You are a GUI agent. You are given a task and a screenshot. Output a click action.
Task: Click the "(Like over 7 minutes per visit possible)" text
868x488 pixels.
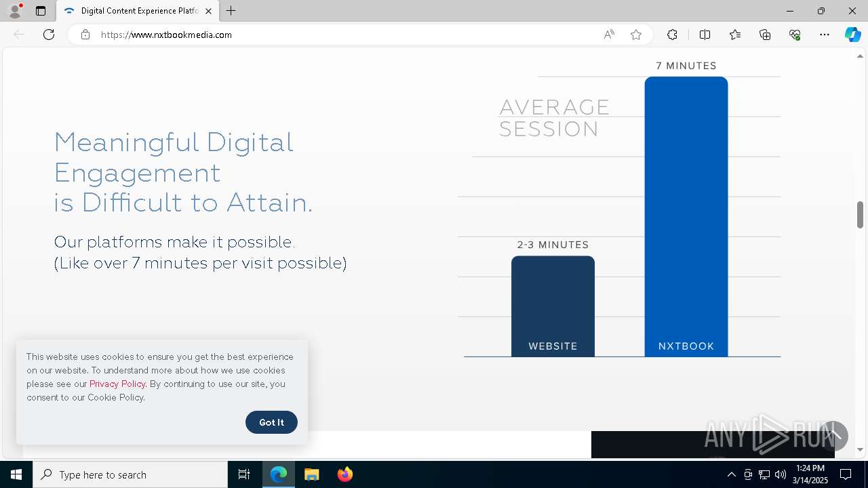point(200,263)
